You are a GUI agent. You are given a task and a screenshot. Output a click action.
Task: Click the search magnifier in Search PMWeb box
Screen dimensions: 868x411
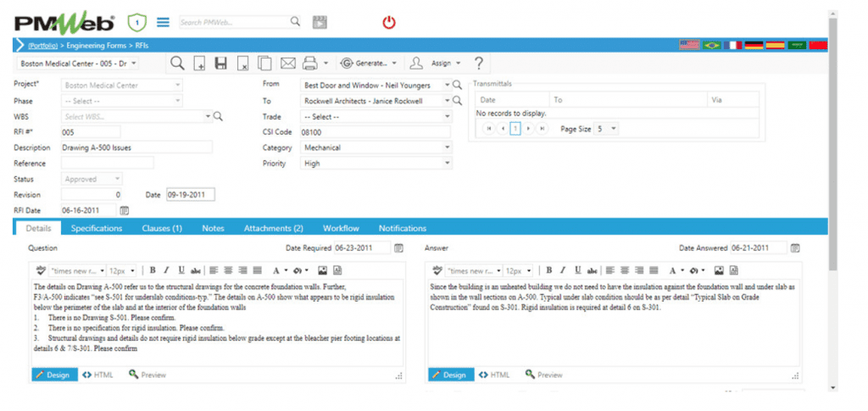click(x=295, y=21)
